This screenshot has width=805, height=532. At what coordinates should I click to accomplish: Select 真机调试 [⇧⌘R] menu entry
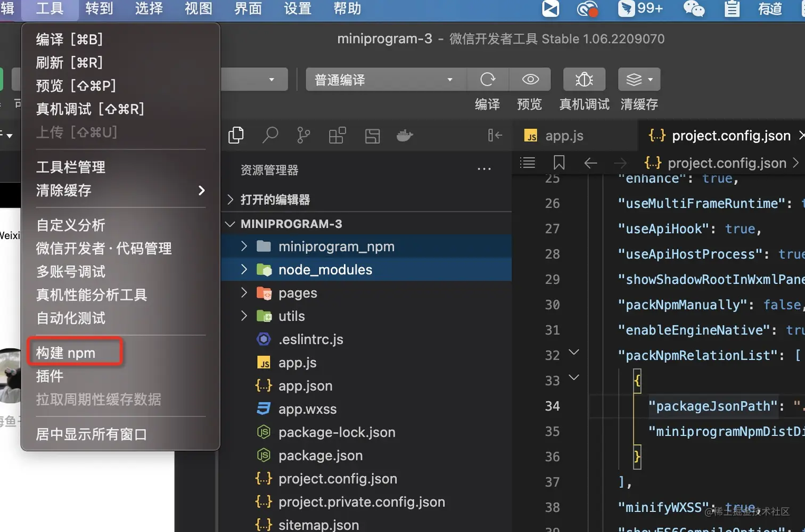[x=121, y=109]
